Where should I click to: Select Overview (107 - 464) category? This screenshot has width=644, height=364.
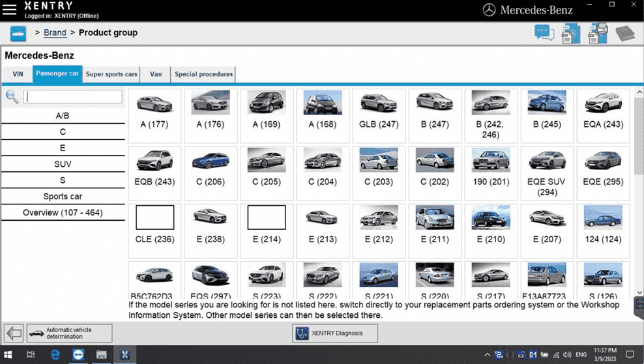pyautogui.click(x=63, y=212)
